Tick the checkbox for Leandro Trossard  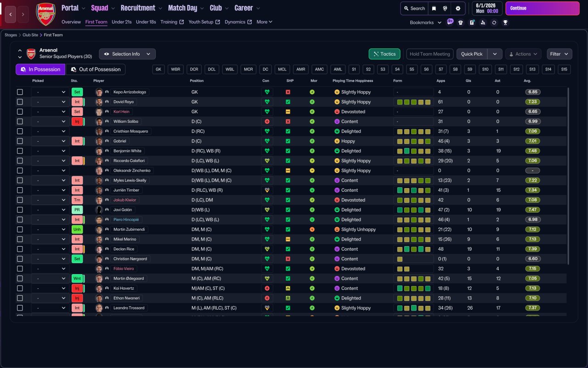click(x=20, y=308)
